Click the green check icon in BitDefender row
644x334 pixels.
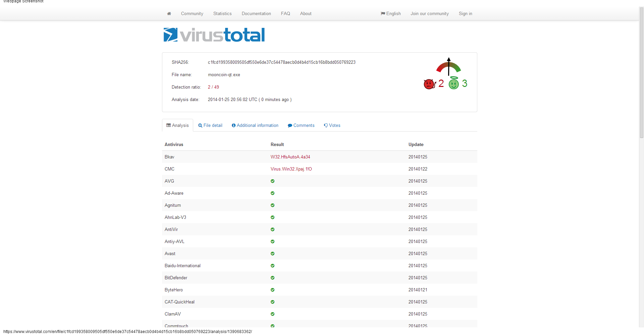273,278
